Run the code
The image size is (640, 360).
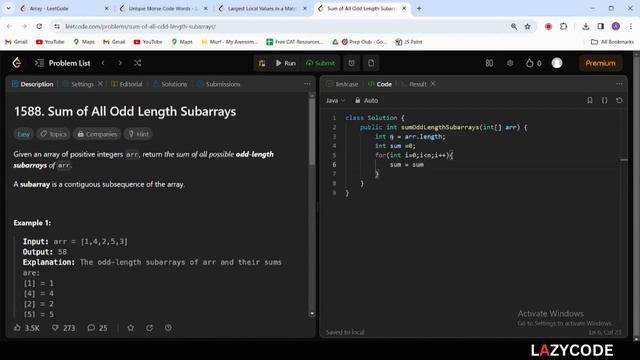(x=285, y=63)
